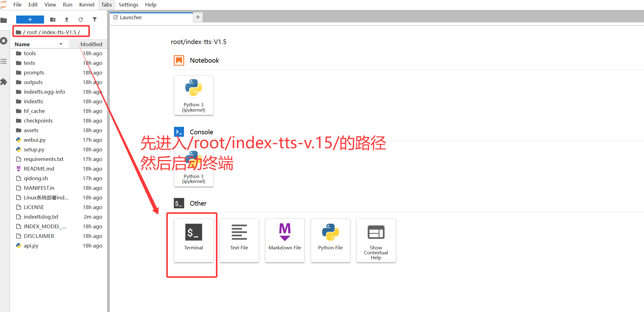
Task: Open the Running Terminals and Kernels sidebar
Action: pyautogui.click(x=4, y=41)
